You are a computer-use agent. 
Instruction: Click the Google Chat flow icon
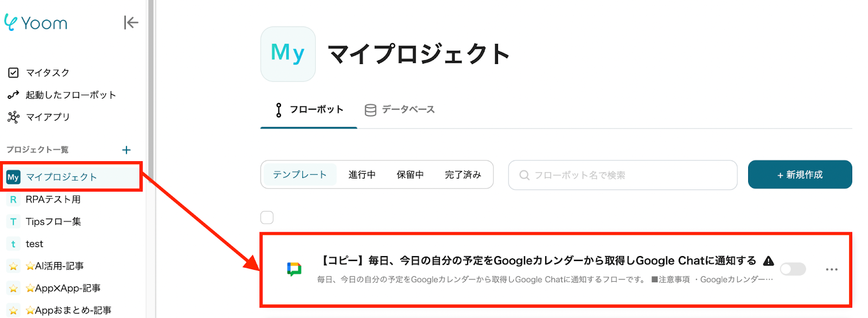click(294, 269)
